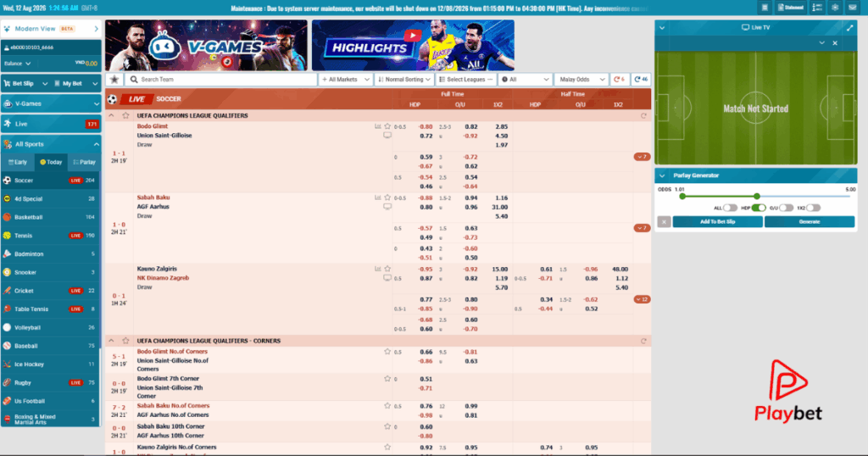The width and height of the screenshot is (868, 456).
Task: Open the messages envelope icon
Action: pyautogui.click(x=853, y=7)
